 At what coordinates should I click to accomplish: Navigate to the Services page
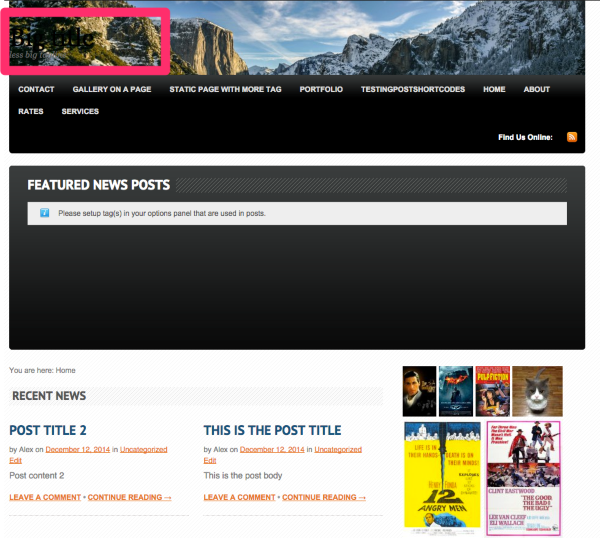(80, 111)
